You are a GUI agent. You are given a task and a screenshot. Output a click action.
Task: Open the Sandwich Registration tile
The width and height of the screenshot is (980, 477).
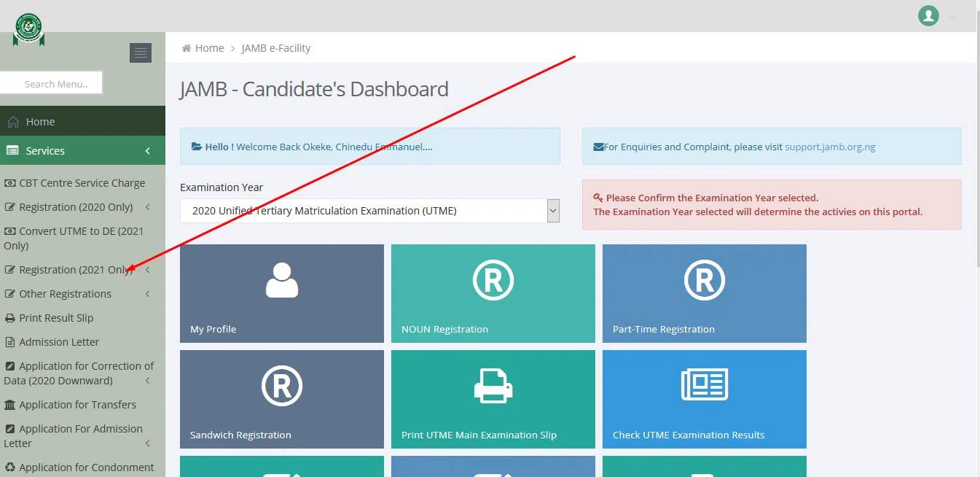tap(282, 399)
